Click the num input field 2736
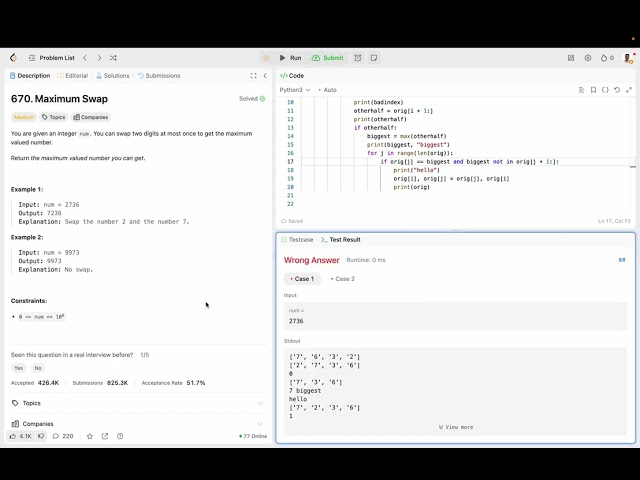Viewport: 640px width, 480px height. (x=456, y=316)
